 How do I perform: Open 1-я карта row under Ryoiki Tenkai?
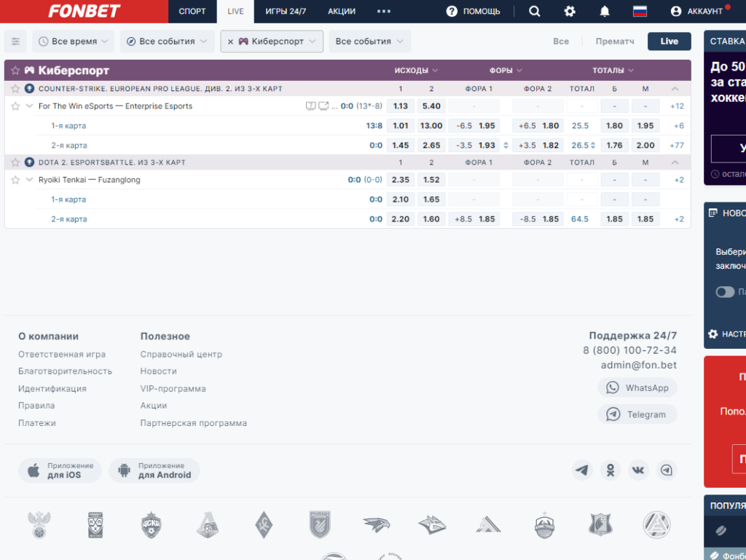(x=68, y=200)
